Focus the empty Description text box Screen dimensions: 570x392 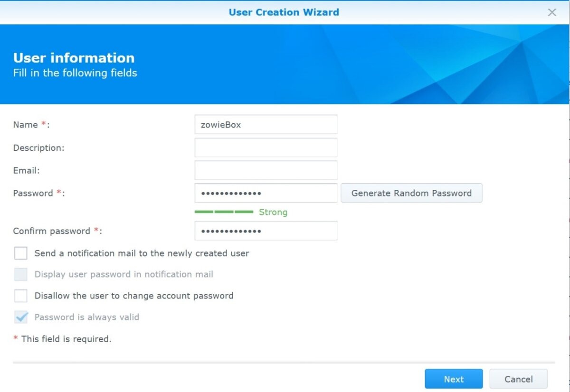266,148
